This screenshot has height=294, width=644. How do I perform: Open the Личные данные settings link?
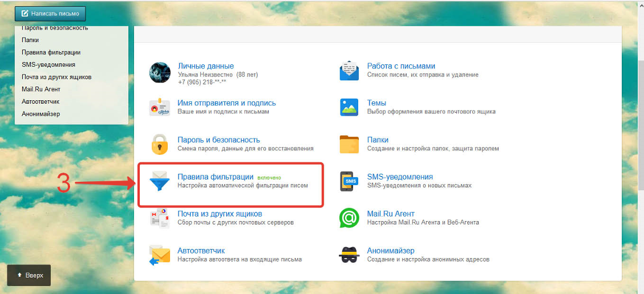click(205, 66)
